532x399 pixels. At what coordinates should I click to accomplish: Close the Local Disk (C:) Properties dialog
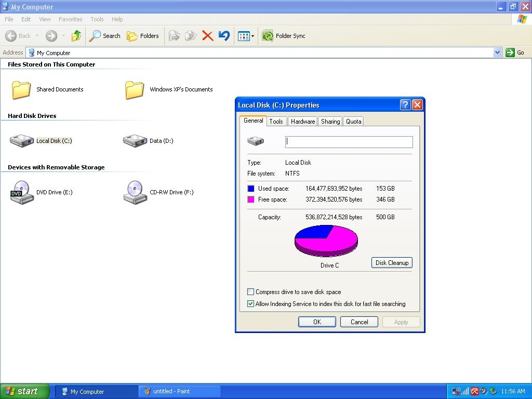[417, 105]
